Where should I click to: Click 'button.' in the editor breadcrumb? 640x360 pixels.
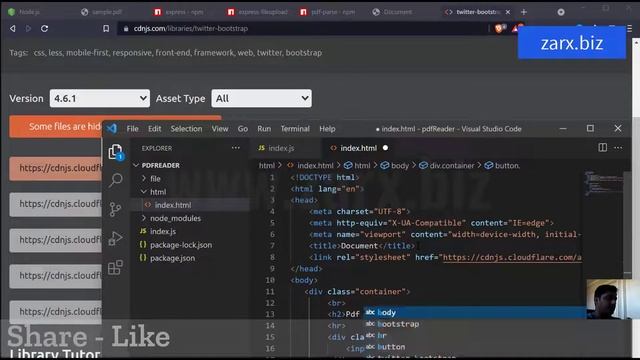(507, 166)
